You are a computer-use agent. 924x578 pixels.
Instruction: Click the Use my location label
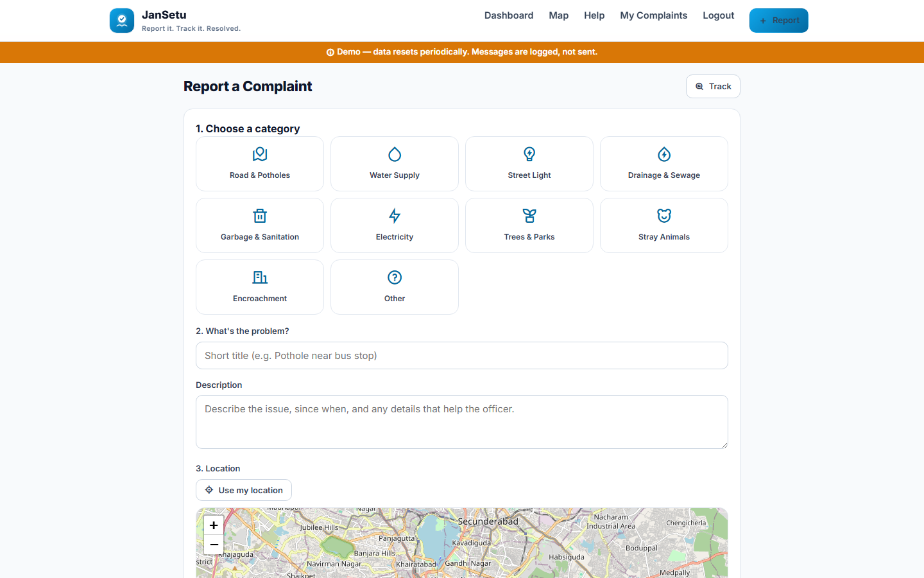(x=250, y=490)
